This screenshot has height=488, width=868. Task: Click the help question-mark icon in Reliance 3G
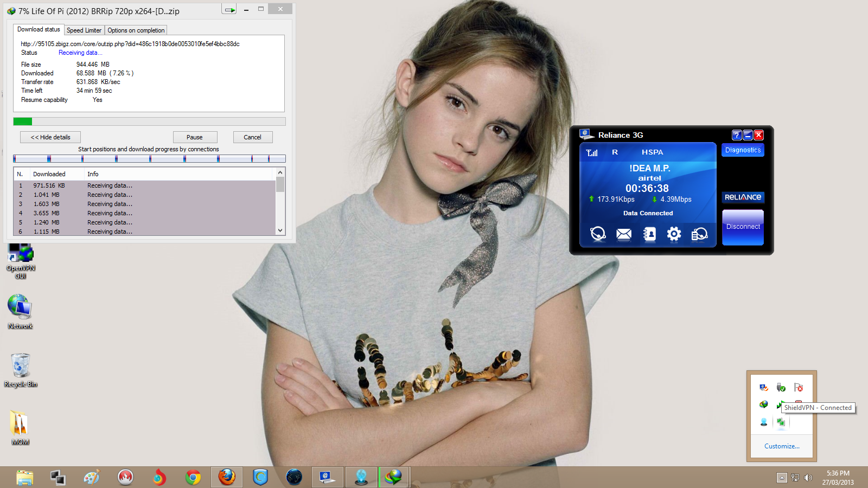coord(737,135)
